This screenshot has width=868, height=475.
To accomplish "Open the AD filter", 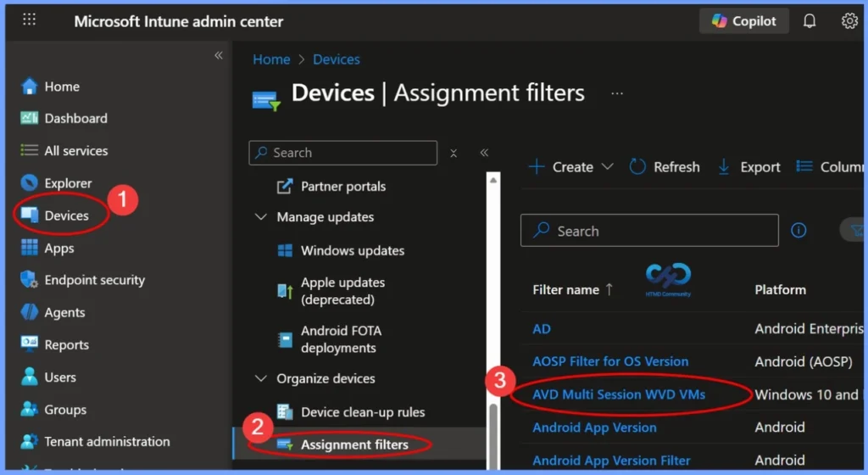I will (x=542, y=329).
